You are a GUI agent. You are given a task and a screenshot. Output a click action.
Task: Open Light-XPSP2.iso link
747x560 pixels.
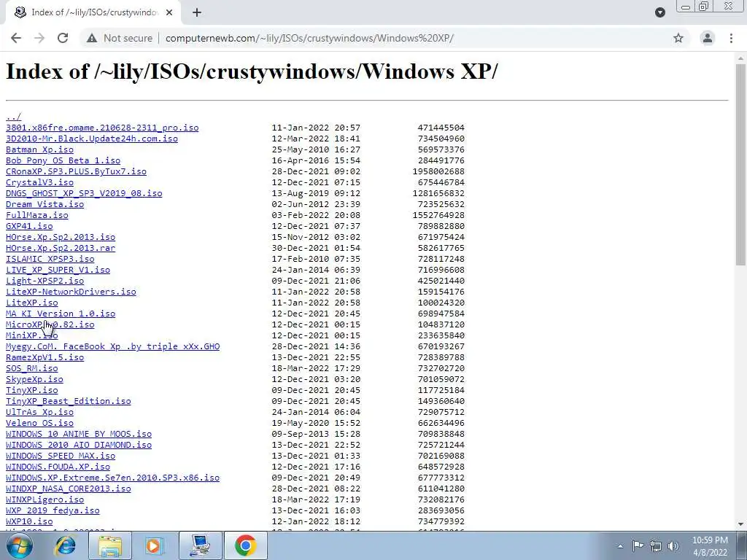pyautogui.click(x=44, y=281)
